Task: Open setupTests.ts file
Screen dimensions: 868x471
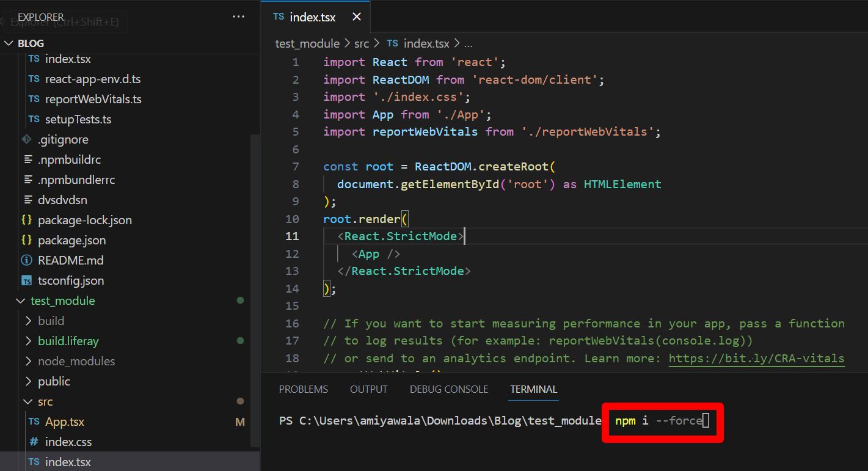Action: [78, 119]
